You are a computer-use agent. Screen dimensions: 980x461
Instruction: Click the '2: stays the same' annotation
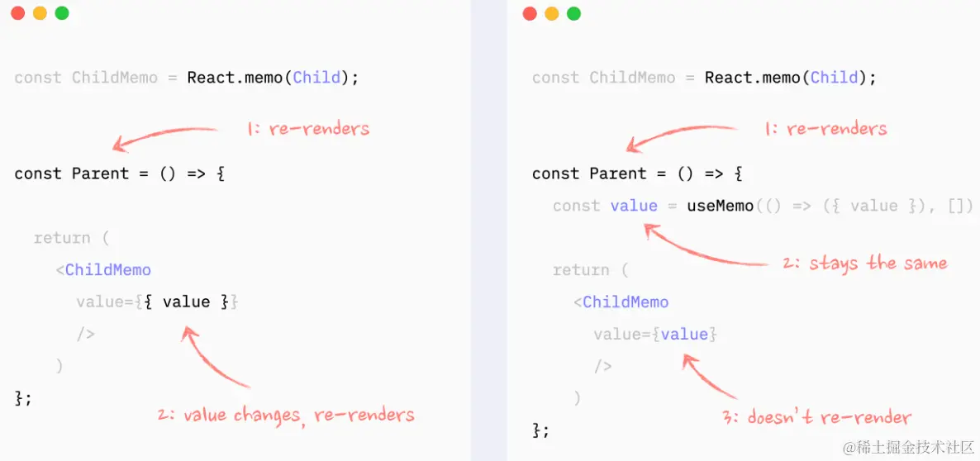click(865, 264)
